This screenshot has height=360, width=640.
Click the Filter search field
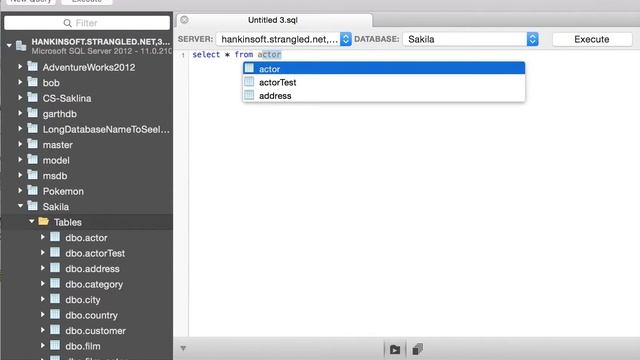[x=87, y=23]
